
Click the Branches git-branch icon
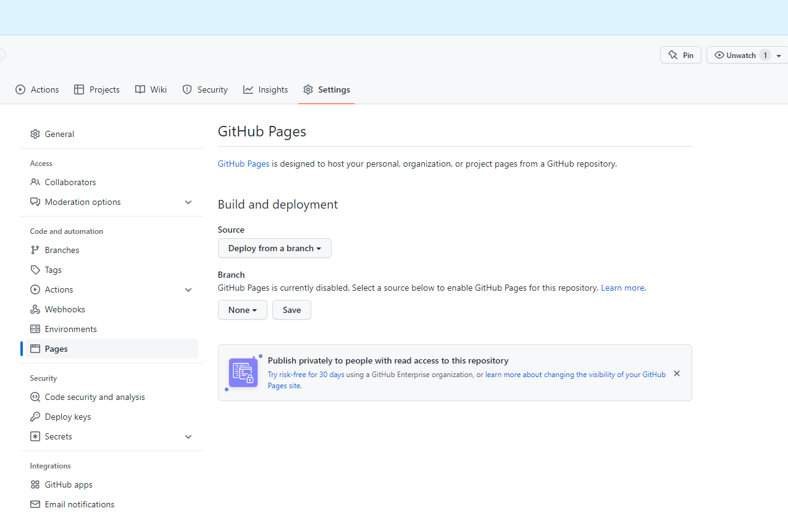(x=35, y=250)
